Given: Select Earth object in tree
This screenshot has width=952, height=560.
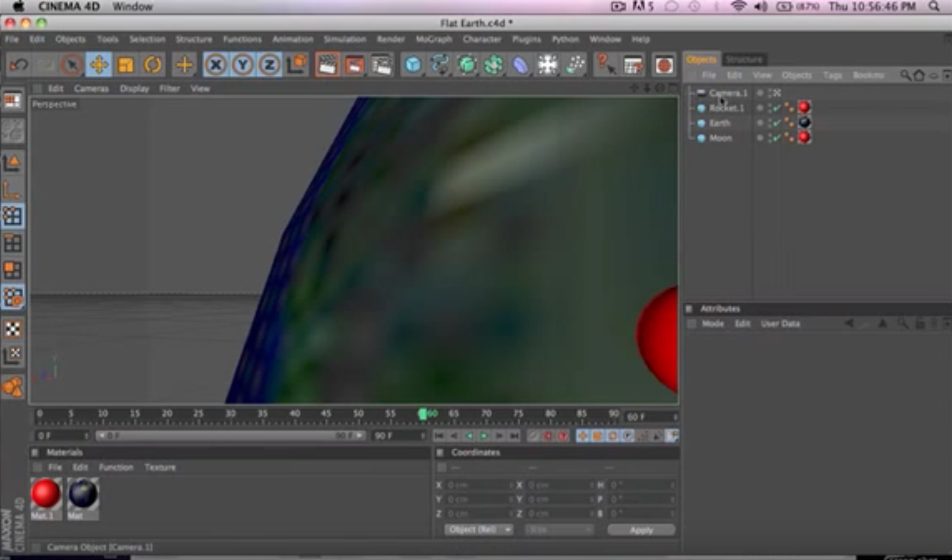Looking at the screenshot, I should (719, 123).
